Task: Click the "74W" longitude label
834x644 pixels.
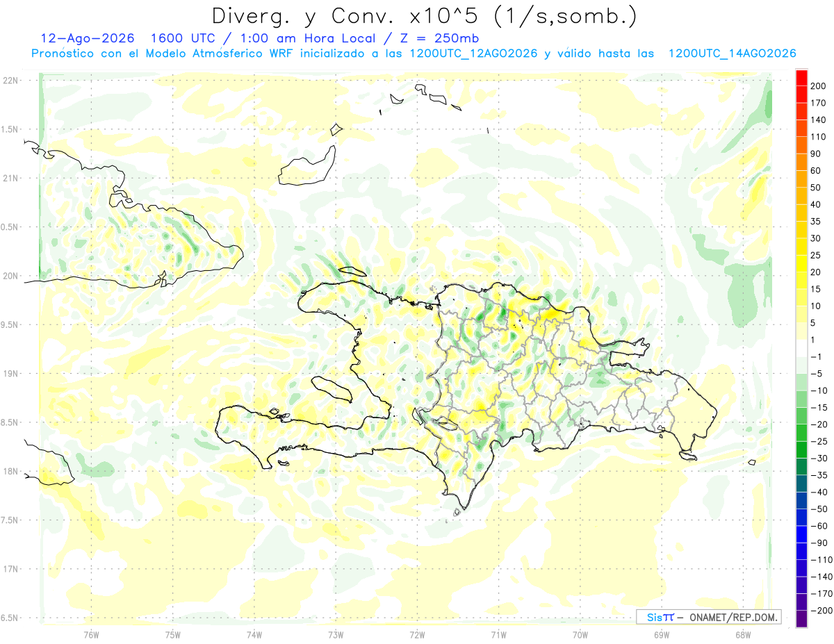Action: [254, 634]
